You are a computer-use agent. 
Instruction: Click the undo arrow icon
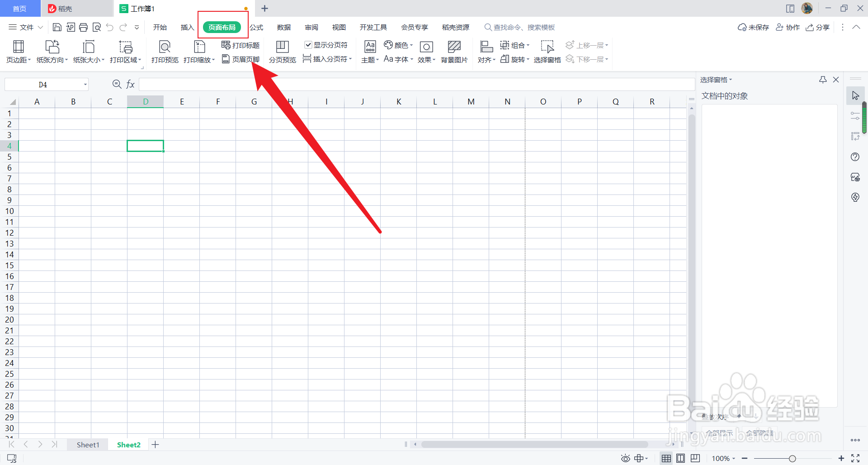click(110, 27)
